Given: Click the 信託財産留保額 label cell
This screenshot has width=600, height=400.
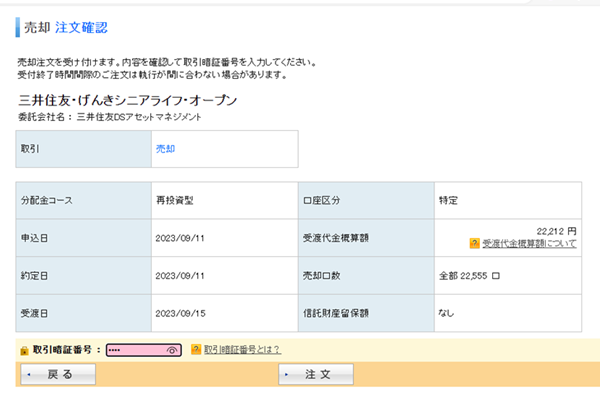Looking at the screenshot, I should (x=366, y=313).
